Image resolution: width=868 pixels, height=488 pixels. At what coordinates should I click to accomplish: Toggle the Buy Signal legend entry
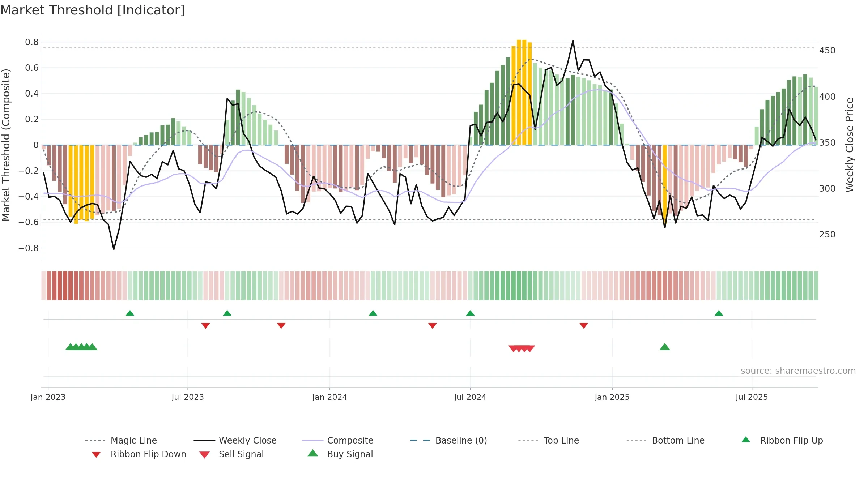340,454
